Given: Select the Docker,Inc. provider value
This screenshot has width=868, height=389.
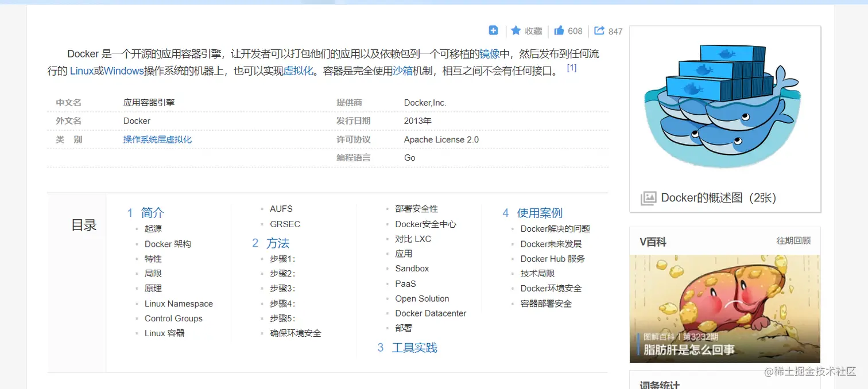Looking at the screenshot, I should 425,103.
